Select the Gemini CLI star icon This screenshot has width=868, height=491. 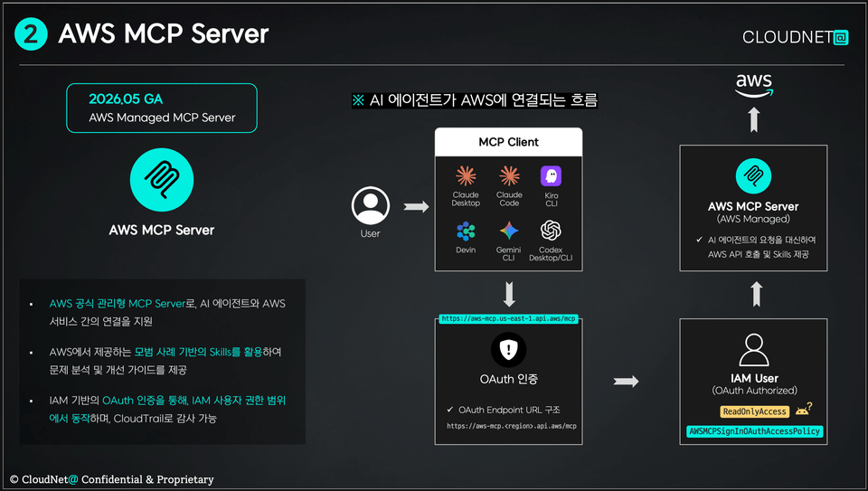509,231
